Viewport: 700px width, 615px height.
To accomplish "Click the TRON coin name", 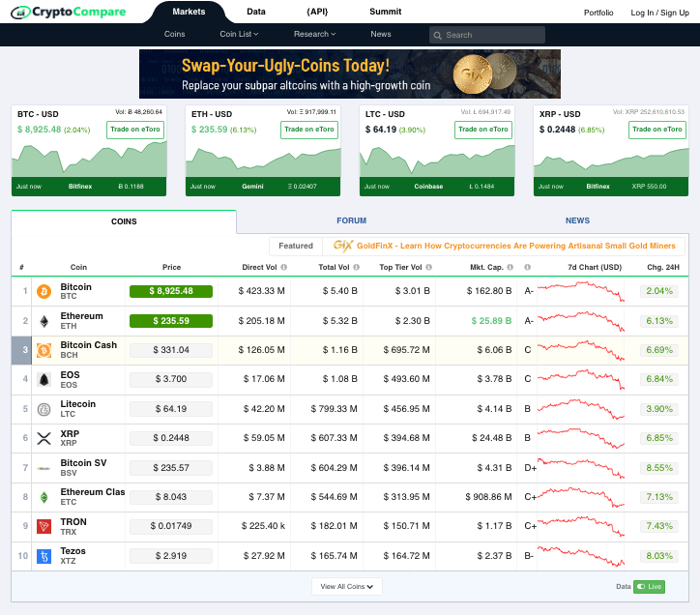I will coord(73,522).
